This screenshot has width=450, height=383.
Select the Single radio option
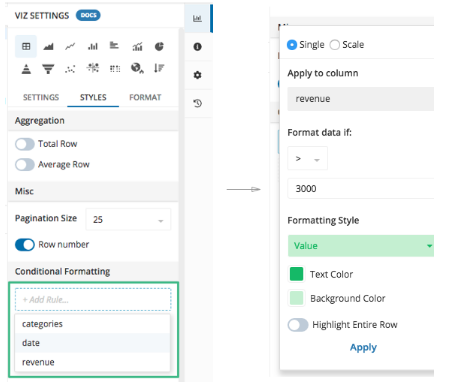[x=292, y=45]
